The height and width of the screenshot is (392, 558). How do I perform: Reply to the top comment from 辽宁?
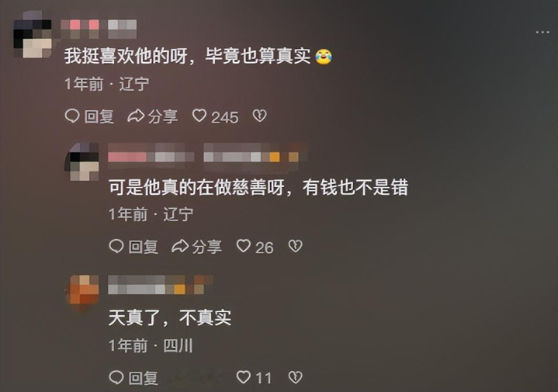(x=89, y=116)
